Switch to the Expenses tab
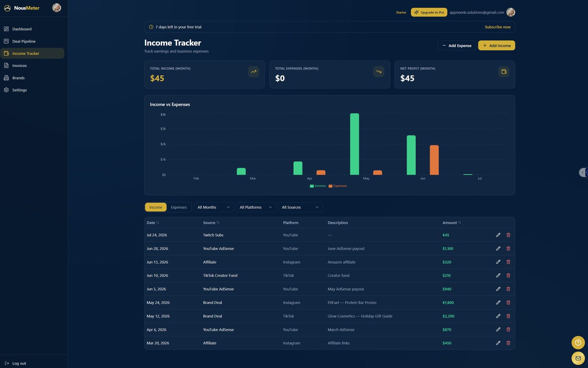This screenshot has height=368, width=588. (178, 207)
